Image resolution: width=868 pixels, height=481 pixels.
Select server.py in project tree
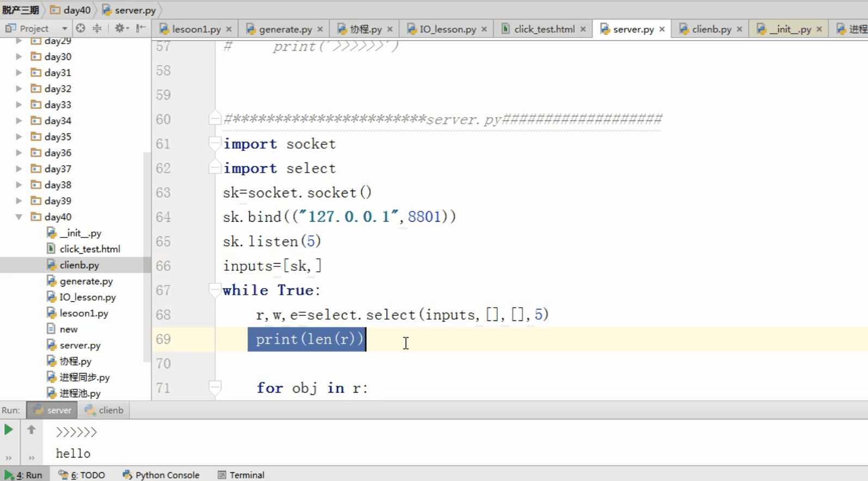(73, 345)
